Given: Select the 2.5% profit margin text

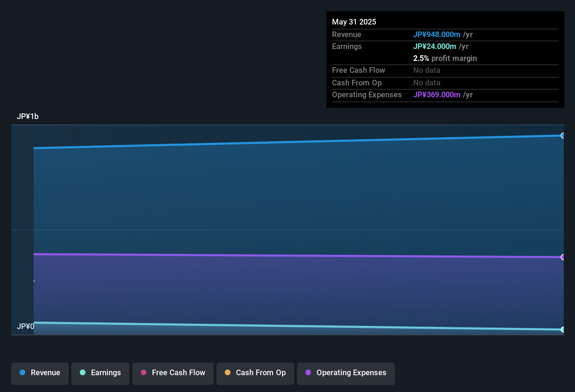Looking at the screenshot, I should pyautogui.click(x=445, y=58).
